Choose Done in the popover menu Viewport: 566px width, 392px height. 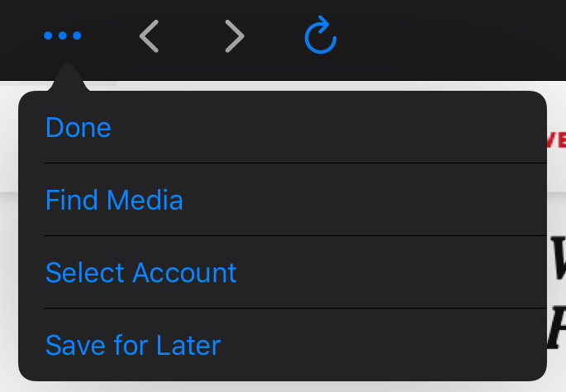[x=78, y=127]
